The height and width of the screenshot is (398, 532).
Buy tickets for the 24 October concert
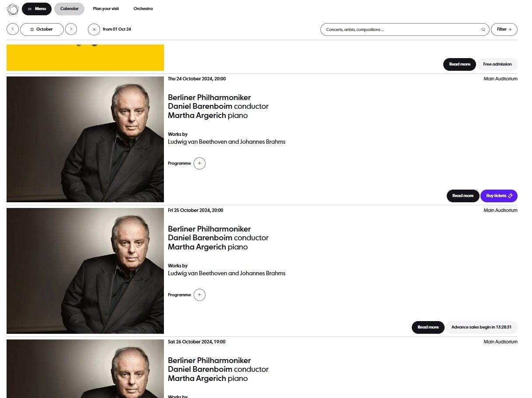[499, 196]
